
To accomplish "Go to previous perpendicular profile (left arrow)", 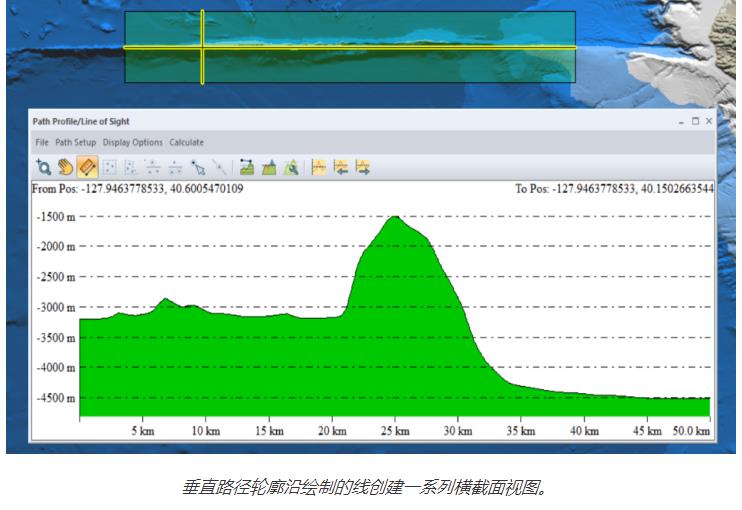I will (341, 167).
